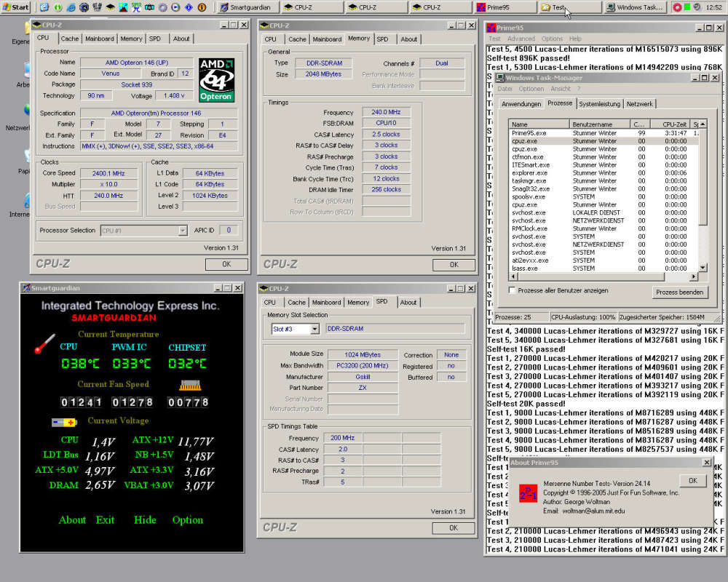Open the Memory Slot Selection dropdown
728x582 pixels.
point(314,329)
